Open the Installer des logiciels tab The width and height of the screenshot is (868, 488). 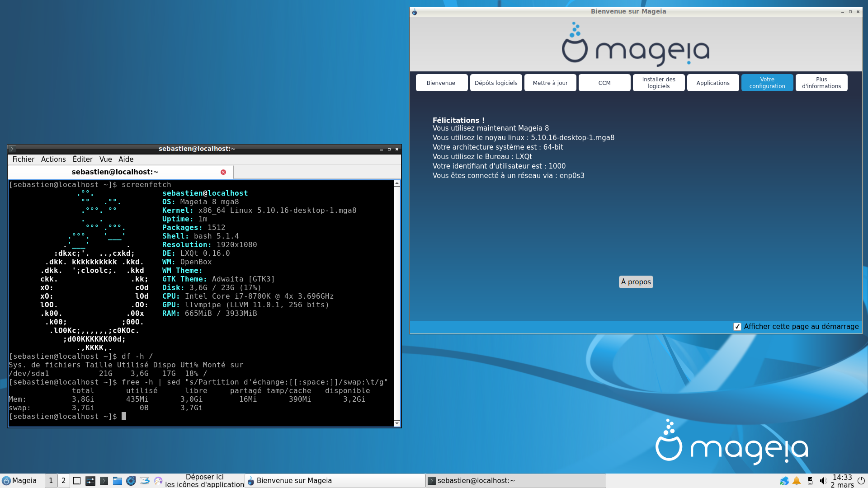[x=659, y=83]
